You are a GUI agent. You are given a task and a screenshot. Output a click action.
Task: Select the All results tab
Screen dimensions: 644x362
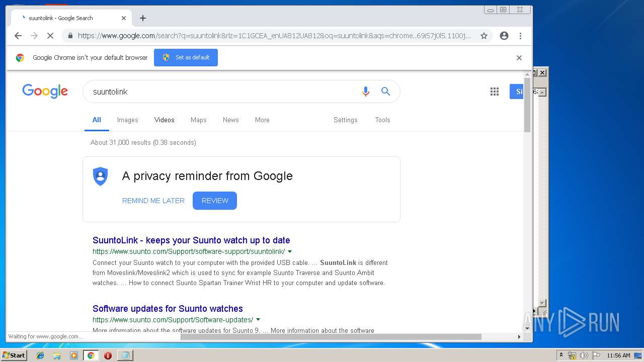pyautogui.click(x=97, y=120)
